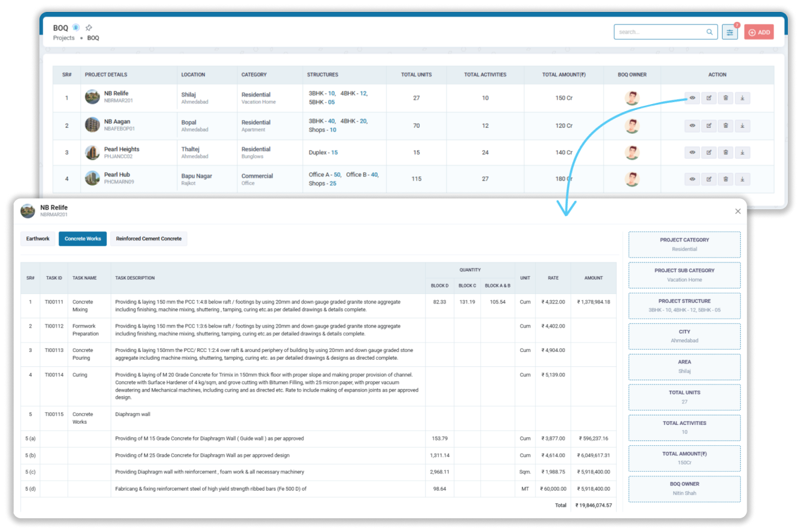Screen dimensions: 801x532
Task: Go to Projects breadcrumb link
Action: point(64,38)
